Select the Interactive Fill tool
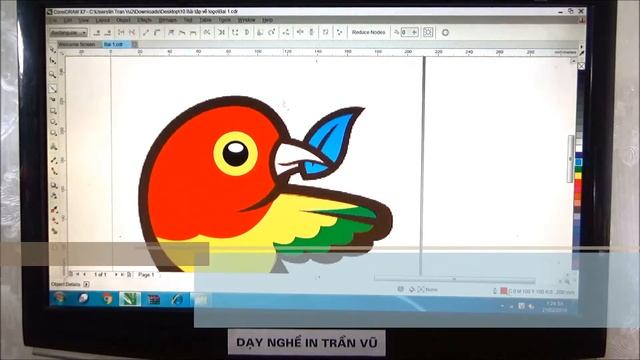This screenshot has width=640, height=360. pos(55,221)
